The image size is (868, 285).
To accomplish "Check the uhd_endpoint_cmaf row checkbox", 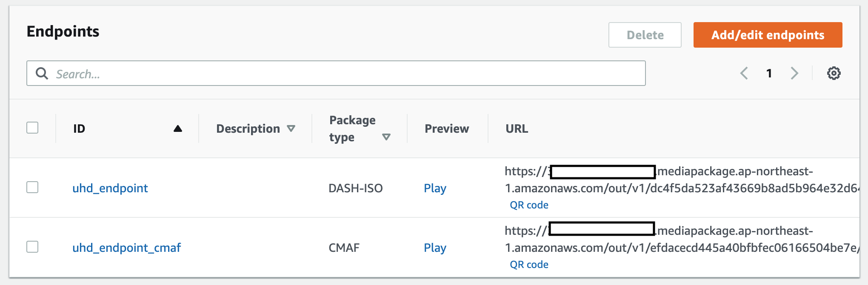I will point(32,247).
